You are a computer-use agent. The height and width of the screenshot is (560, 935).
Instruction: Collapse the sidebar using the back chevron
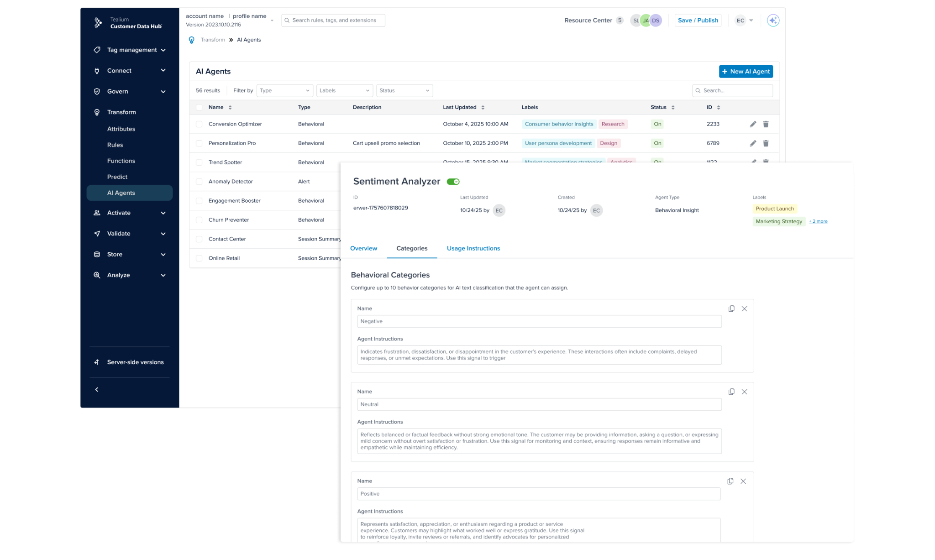coord(96,390)
